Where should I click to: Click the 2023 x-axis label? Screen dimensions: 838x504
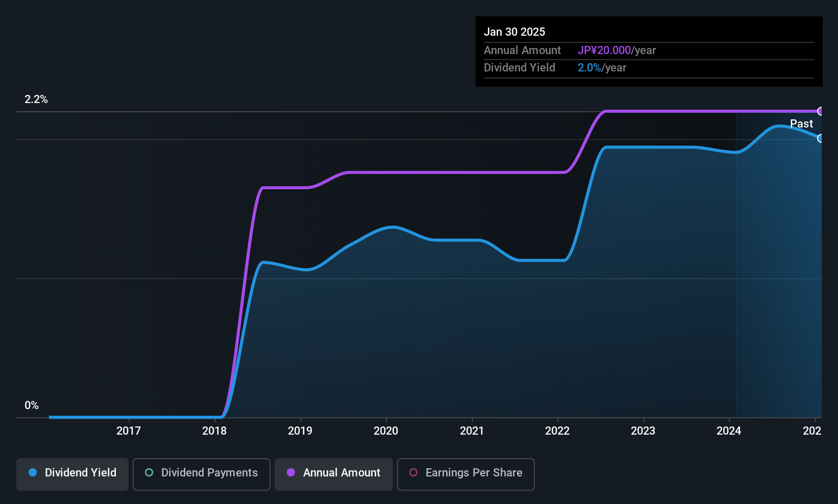coord(643,431)
